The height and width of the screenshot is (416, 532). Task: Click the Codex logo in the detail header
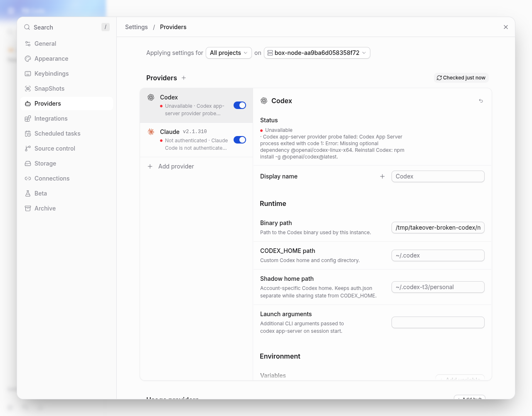tap(264, 101)
